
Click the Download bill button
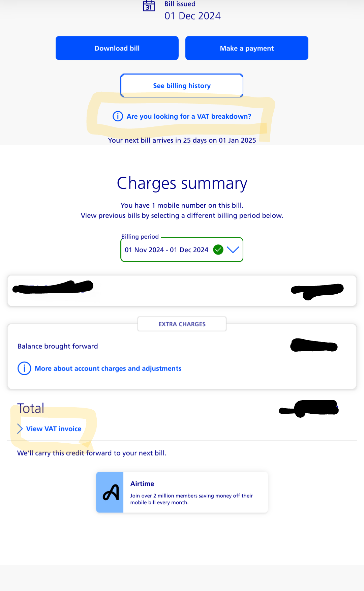click(x=117, y=48)
